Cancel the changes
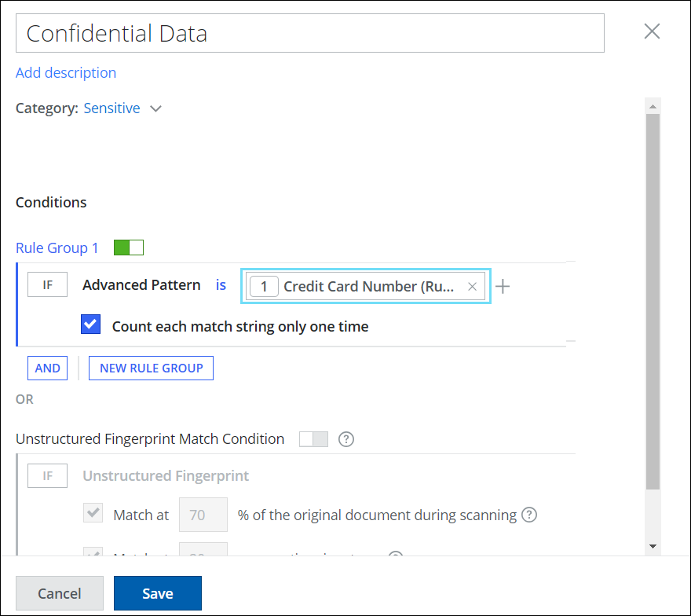 (60, 593)
